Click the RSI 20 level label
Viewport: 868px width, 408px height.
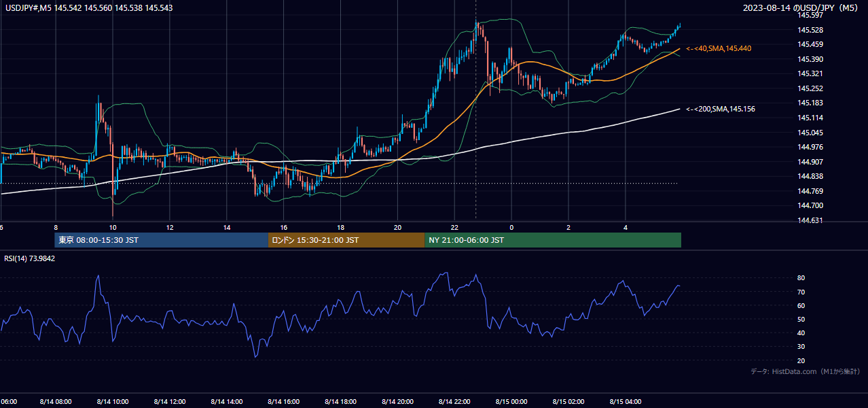click(801, 360)
